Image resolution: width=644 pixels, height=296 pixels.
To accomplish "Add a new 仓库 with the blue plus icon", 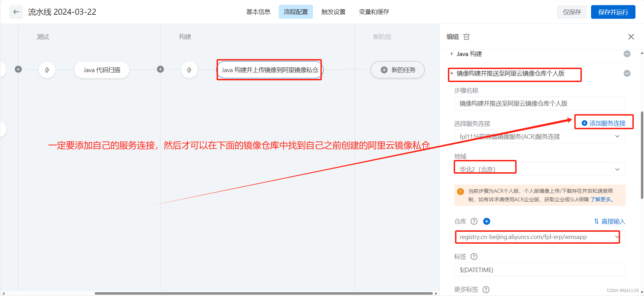I will click(x=487, y=221).
